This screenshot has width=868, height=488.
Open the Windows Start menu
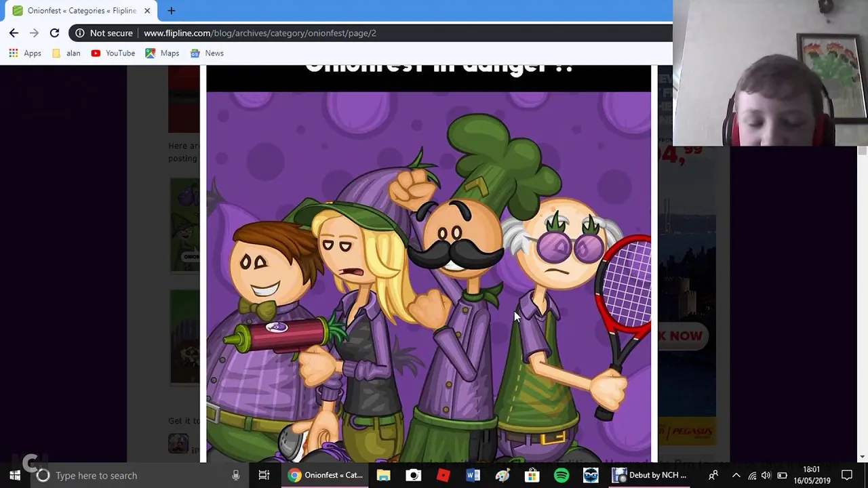[15, 475]
